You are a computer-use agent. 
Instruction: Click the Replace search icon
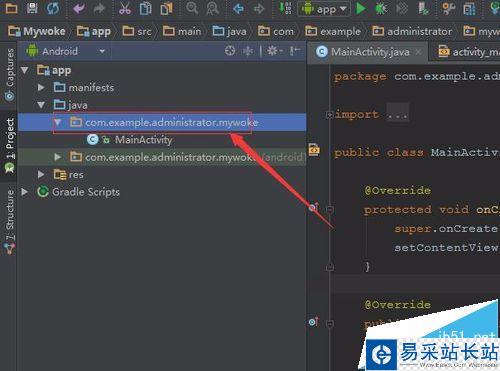tap(212, 8)
